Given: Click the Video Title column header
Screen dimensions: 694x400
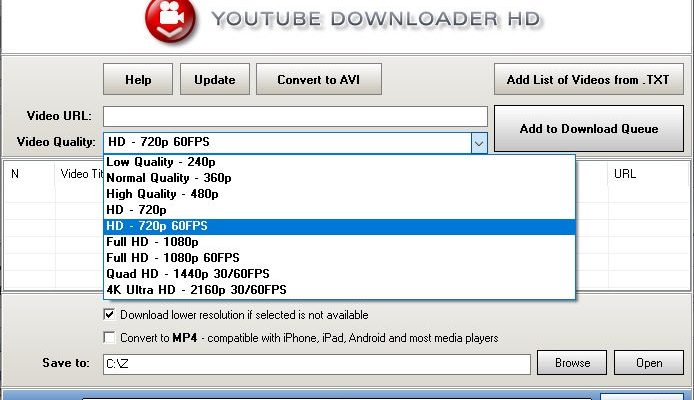Looking at the screenshot, I should click(81, 174).
